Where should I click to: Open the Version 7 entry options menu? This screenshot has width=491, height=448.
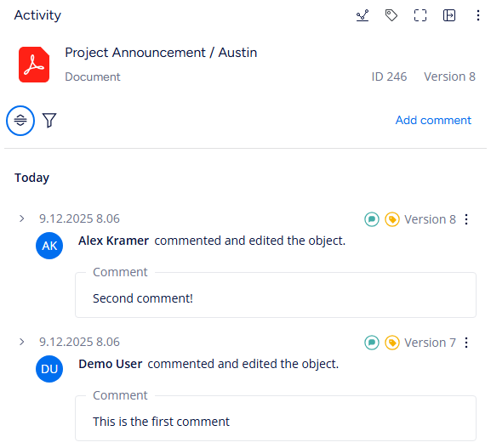pos(466,343)
